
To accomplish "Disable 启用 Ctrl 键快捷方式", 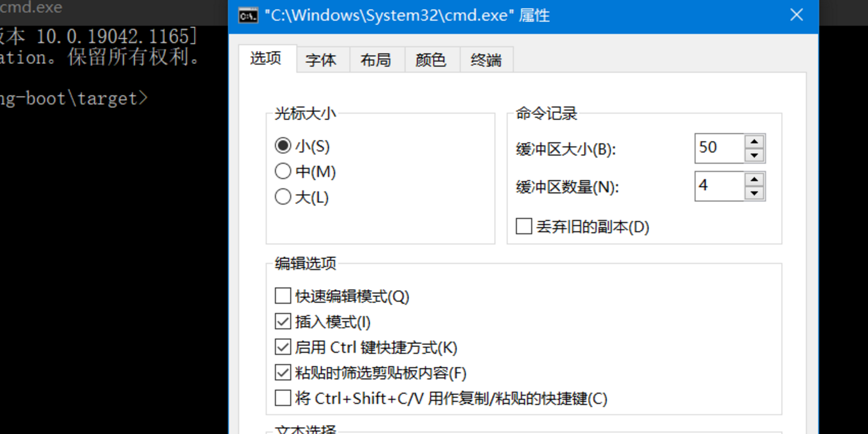I will pyautogui.click(x=282, y=347).
